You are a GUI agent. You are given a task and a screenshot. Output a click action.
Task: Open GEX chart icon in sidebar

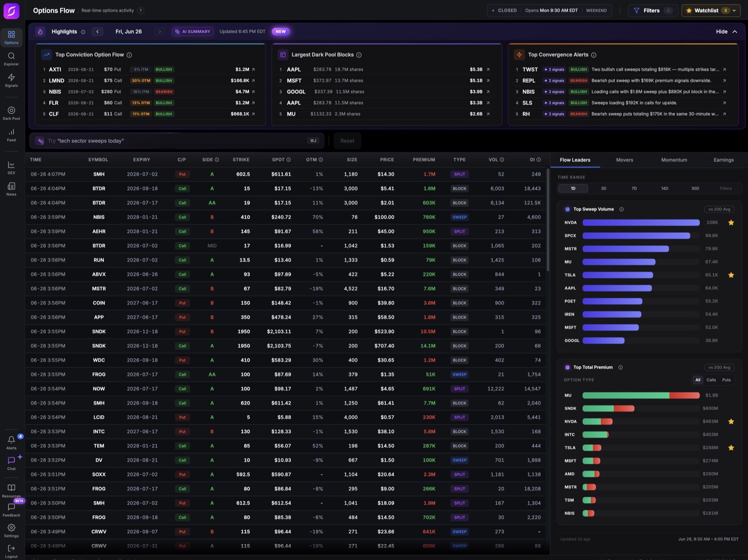[x=11, y=167]
